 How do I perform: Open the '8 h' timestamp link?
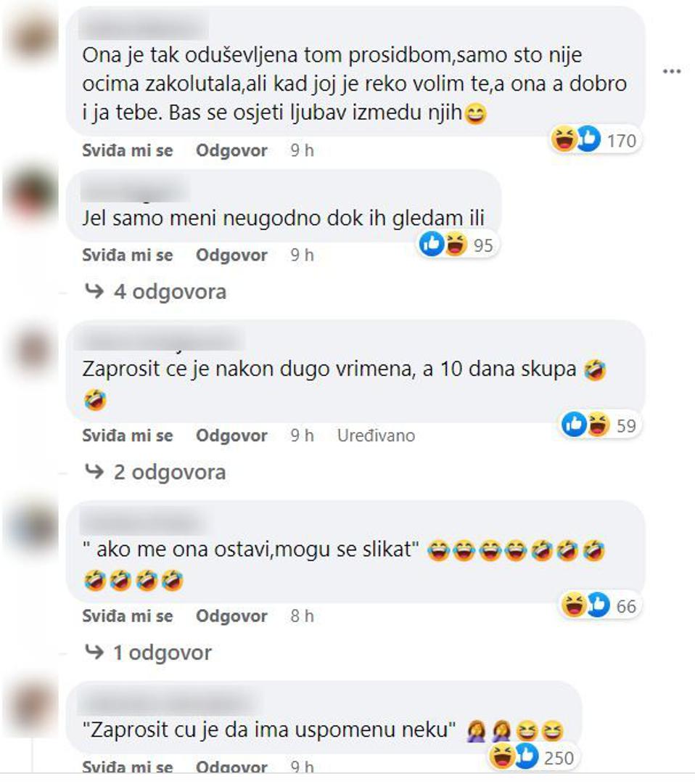pos(303,616)
